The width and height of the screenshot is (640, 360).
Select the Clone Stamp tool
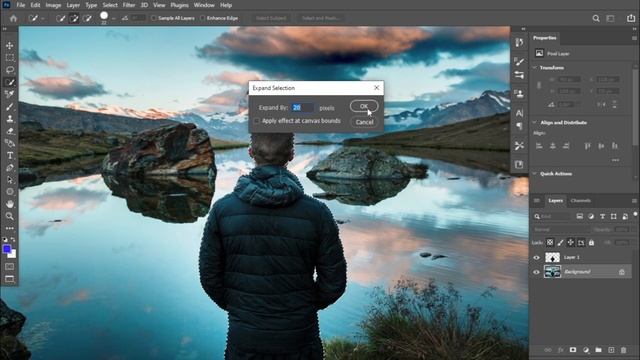click(x=9, y=119)
